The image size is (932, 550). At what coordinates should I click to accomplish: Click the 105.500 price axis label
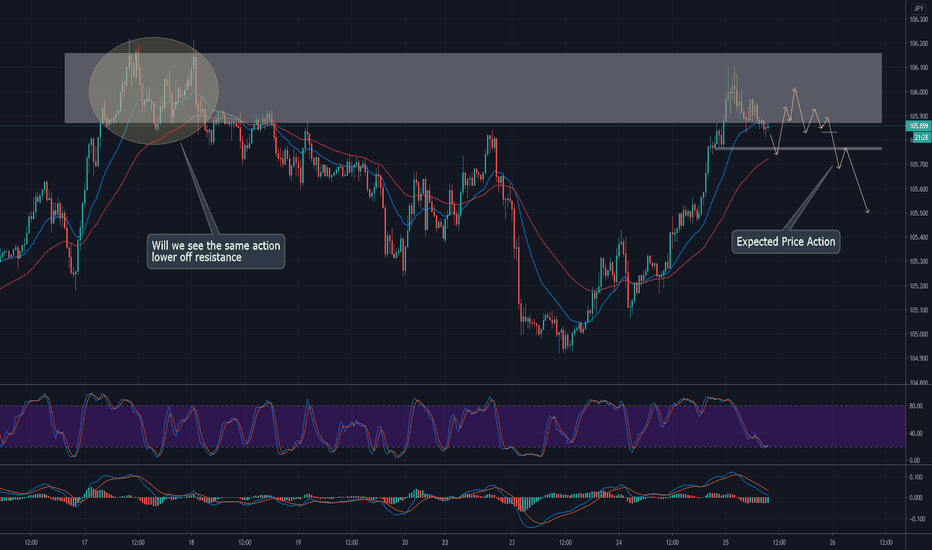918,213
